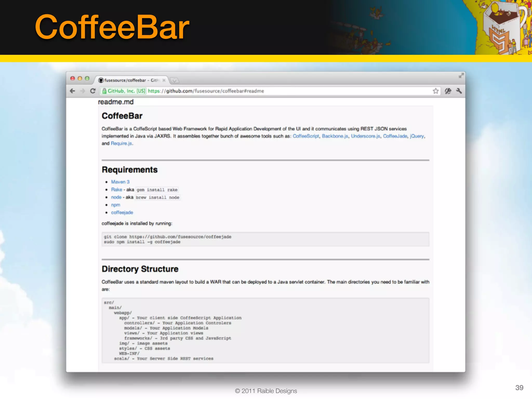The image size is (532, 399).
Task: Click the slide number 39
Action: 519,388
